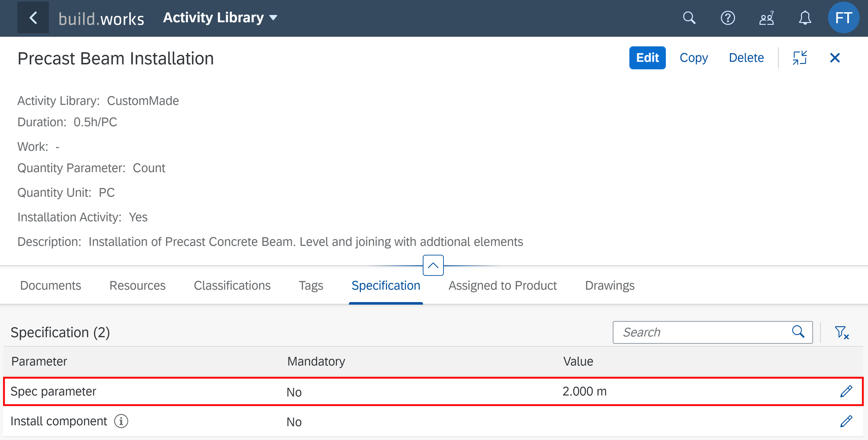Close the Precast Beam Installation panel
Image resolution: width=868 pixels, height=440 pixels.
(x=835, y=58)
